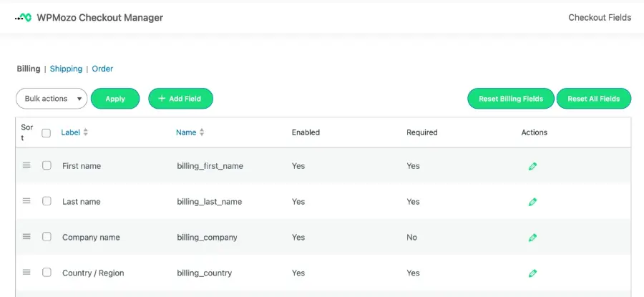Click the sort arrows beside Label column

[x=85, y=132]
